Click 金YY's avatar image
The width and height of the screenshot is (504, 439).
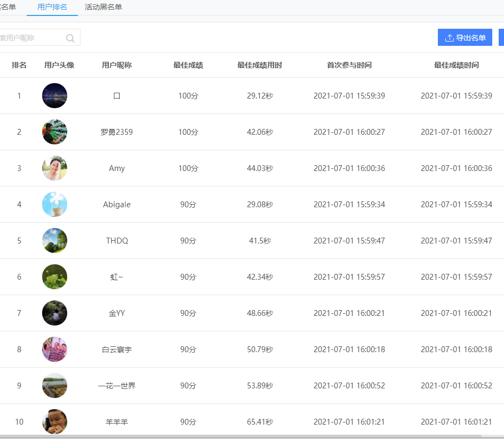coord(54,313)
